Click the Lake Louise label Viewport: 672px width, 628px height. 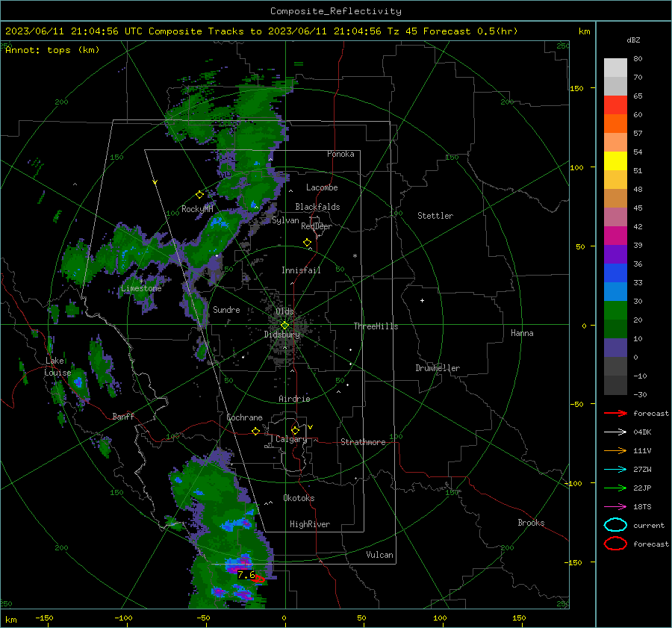[x=57, y=367]
